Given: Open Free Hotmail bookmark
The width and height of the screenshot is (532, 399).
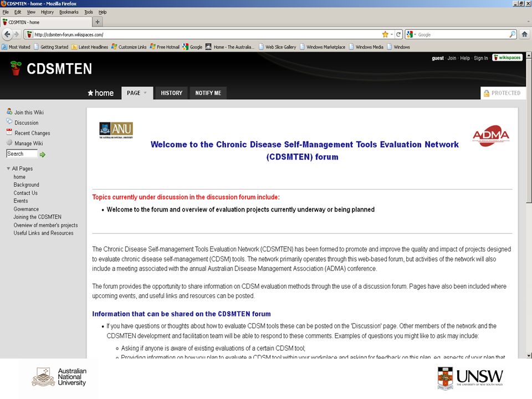Looking at the screenshot, I should coord(165,47).
